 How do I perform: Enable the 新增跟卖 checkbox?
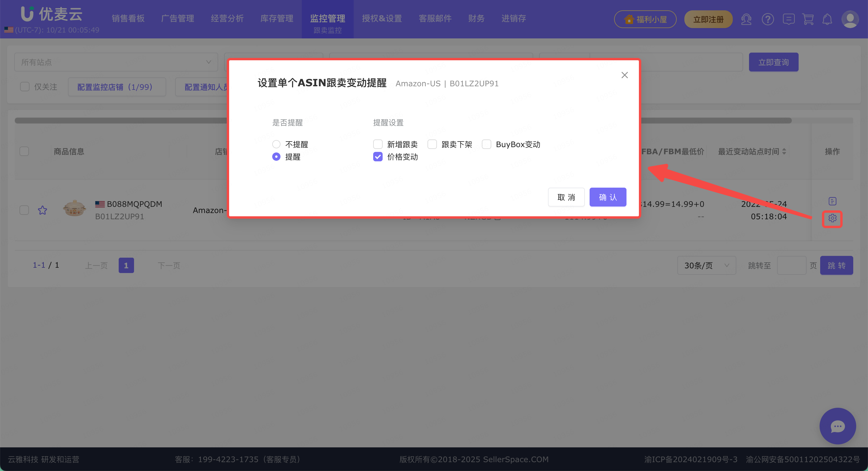coord(378,144)
